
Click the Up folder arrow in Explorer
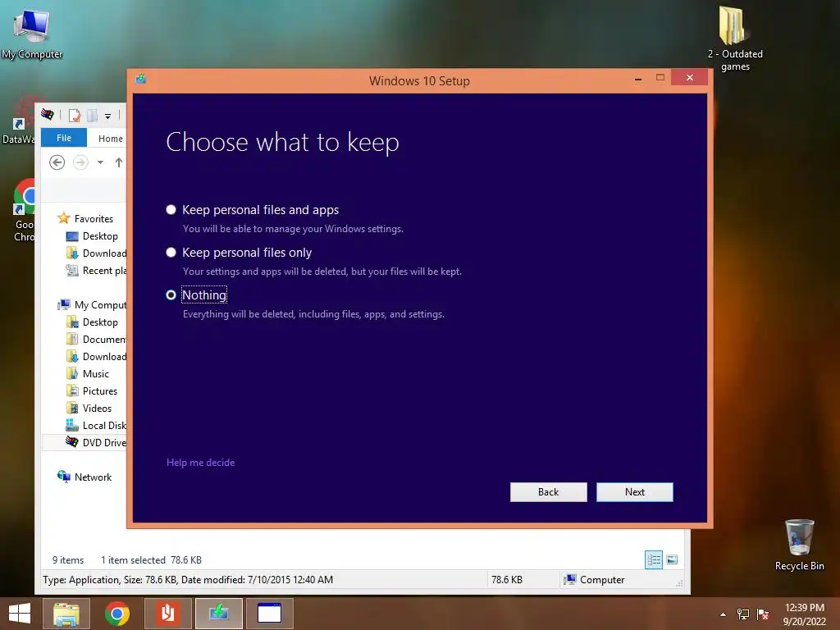pos(118,162)
